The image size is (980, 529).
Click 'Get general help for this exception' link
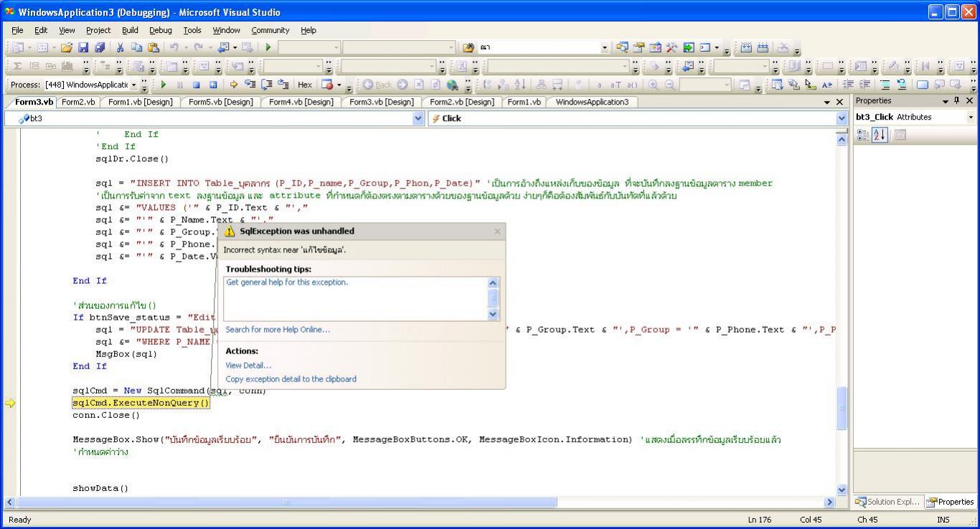point(287,282)
